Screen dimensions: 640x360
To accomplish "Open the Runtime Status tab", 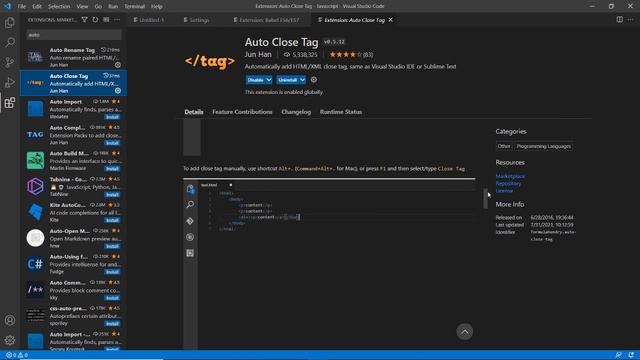I will pos(341,112).
